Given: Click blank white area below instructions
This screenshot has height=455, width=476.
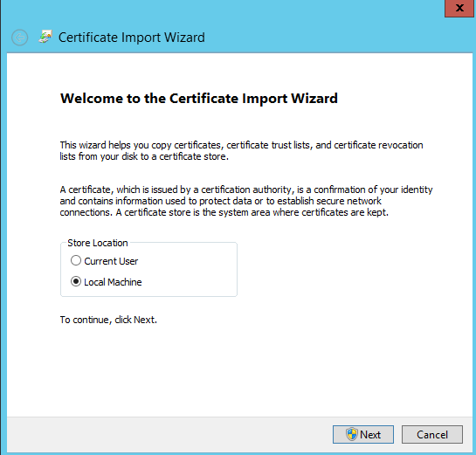Looking at the screenshot, I should pyautogui.click(x=240, y=370).
